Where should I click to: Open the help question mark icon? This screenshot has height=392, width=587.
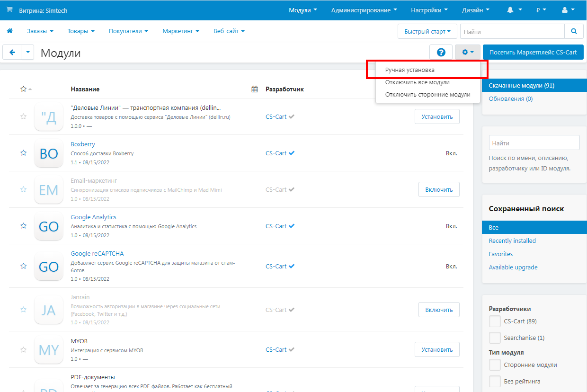tap(441, 52)
